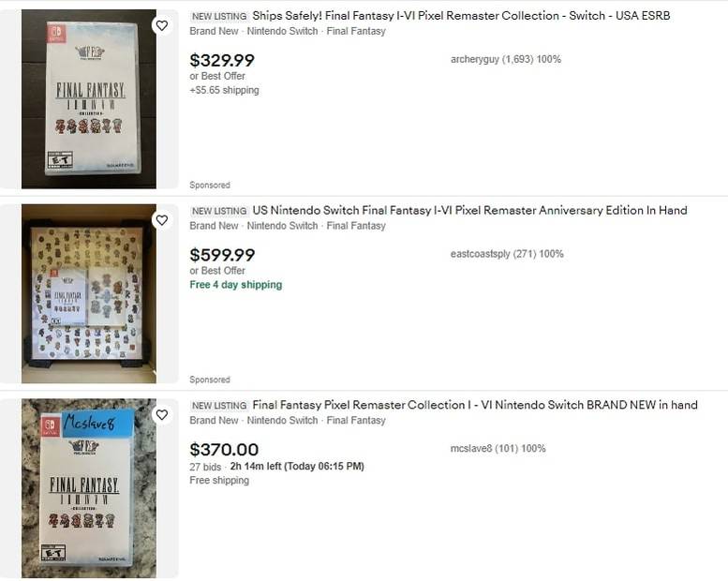Click heart icon on Anniversary Edition listing
Screen dimensions: 728x581
(x=162, y=220)
